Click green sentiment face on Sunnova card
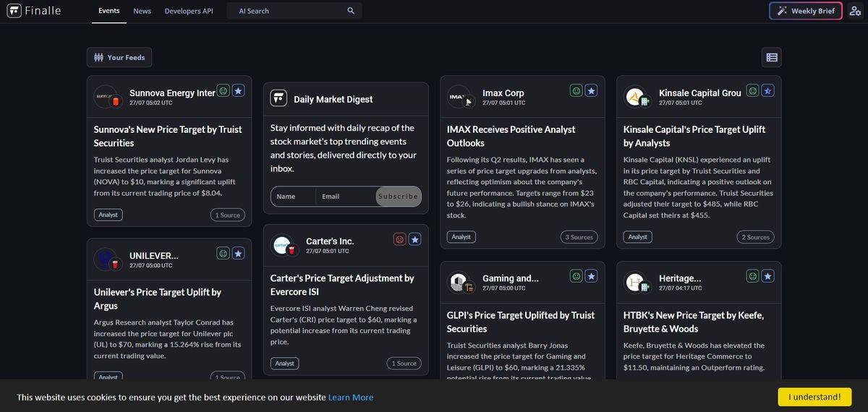Viewport: 868px width, 412px height. pyautogui.click(x=224, y=91)
